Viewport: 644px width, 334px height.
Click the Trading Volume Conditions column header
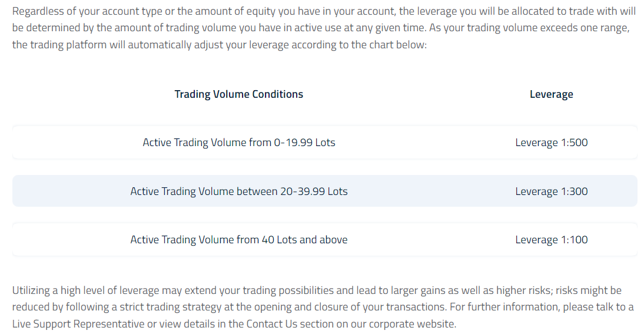[x=238, y=94]
